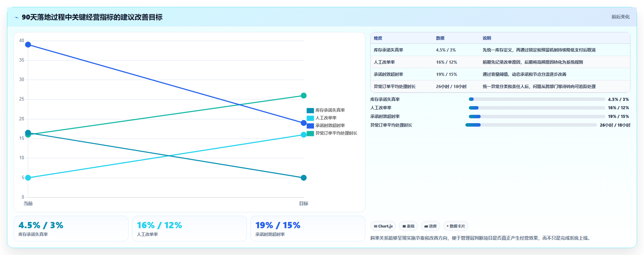Select the 表格 chip

click(x=408, y=226)
